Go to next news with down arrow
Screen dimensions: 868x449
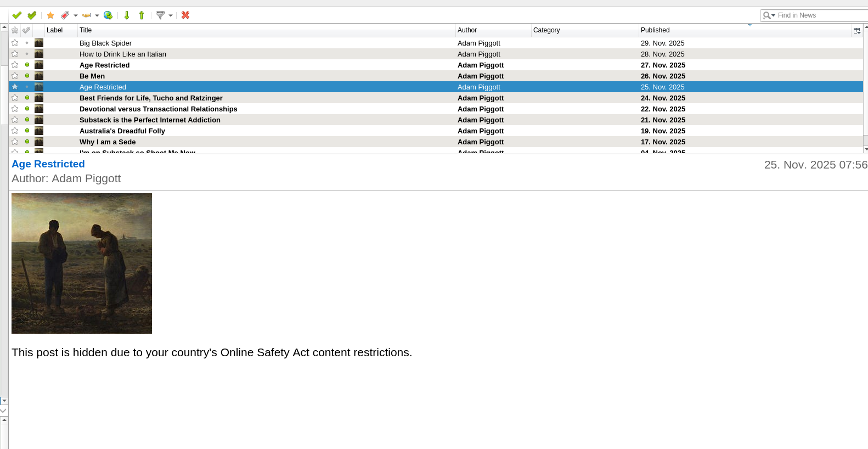click(x=127, y=15)
